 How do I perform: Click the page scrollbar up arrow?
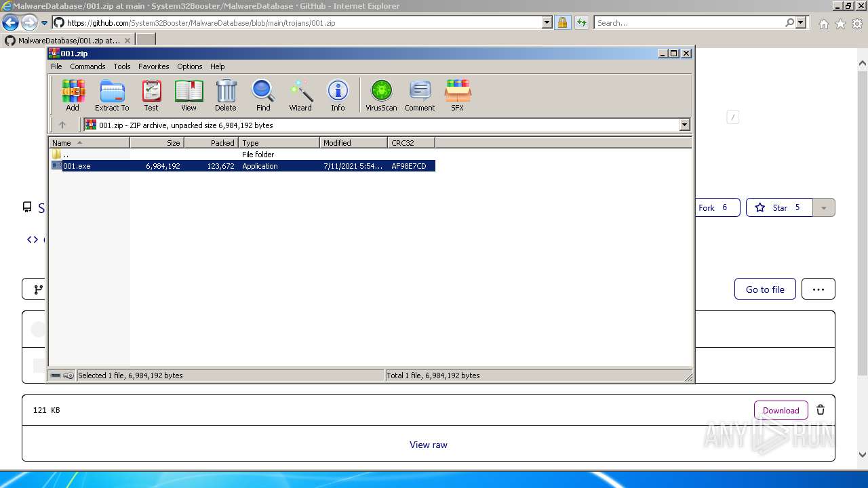click(x=863, y=64)
